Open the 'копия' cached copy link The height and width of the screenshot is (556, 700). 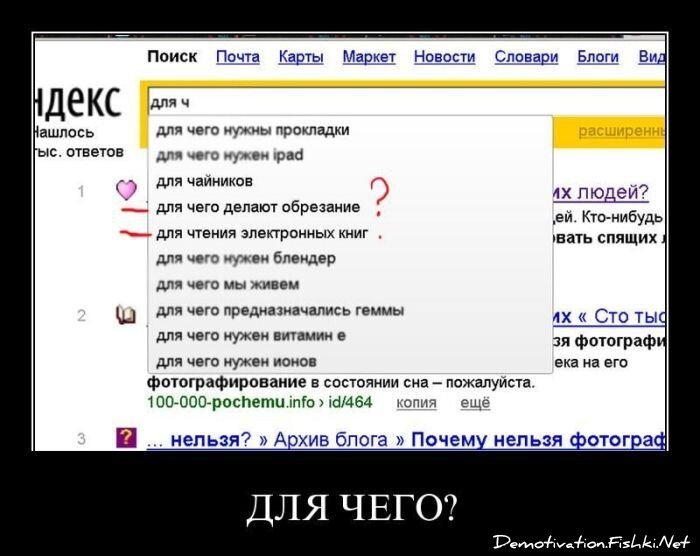pos(417,402)
